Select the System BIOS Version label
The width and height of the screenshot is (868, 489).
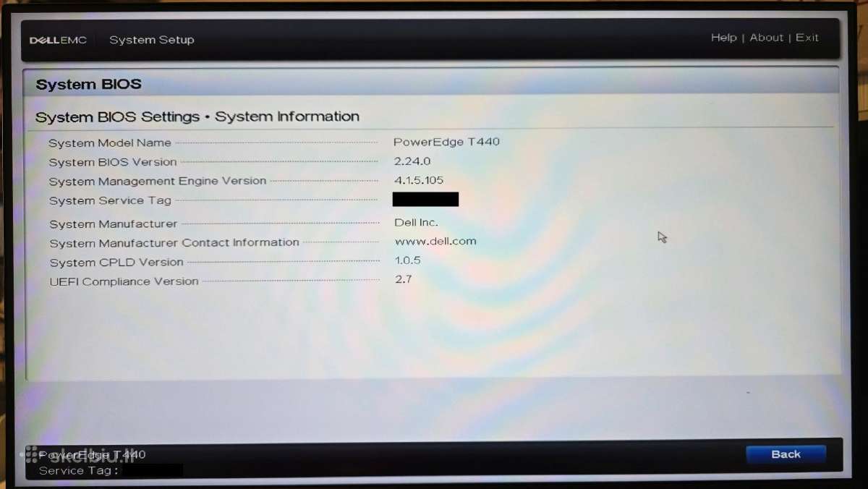point(113,162)
